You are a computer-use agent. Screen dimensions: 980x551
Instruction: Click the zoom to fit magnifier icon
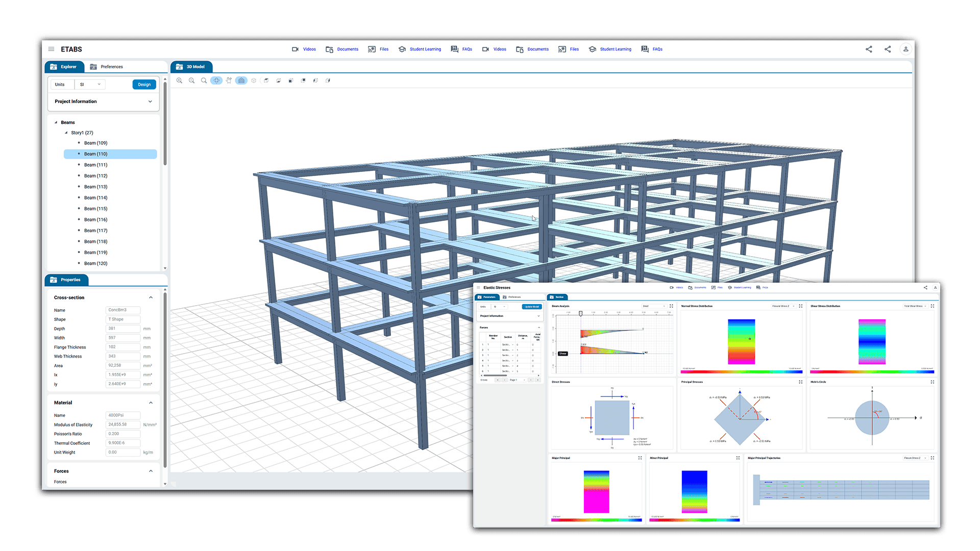pyautogui.click(x=204, y=81)
